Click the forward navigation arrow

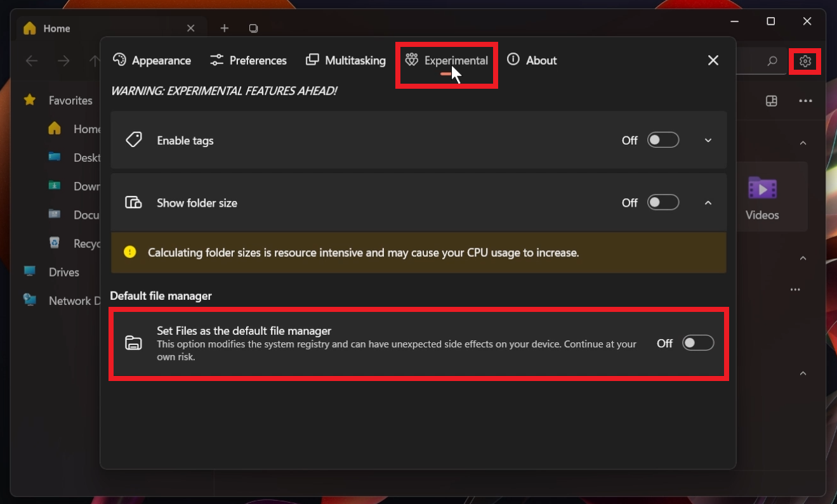tap(63, 61)
